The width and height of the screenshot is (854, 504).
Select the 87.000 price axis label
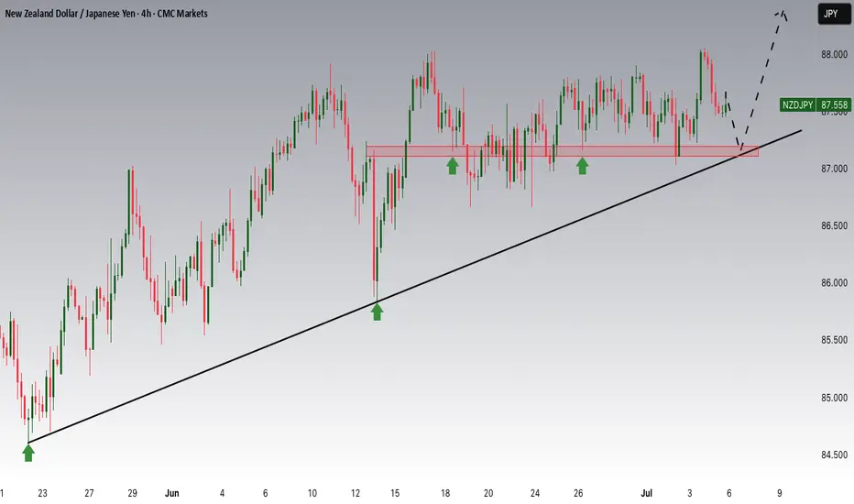[x=835, y=169]
